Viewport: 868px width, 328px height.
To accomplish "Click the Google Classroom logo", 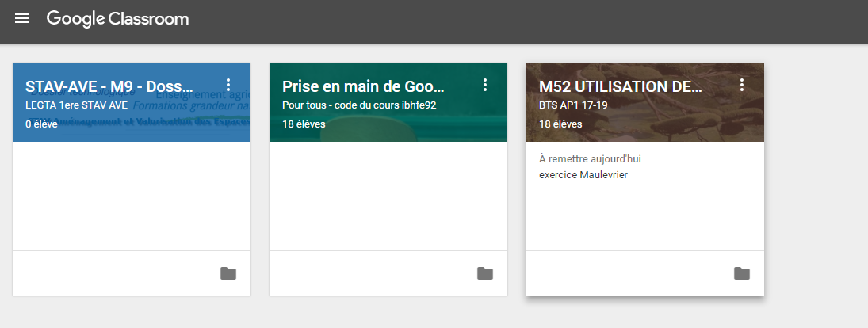I will (118, 19).
